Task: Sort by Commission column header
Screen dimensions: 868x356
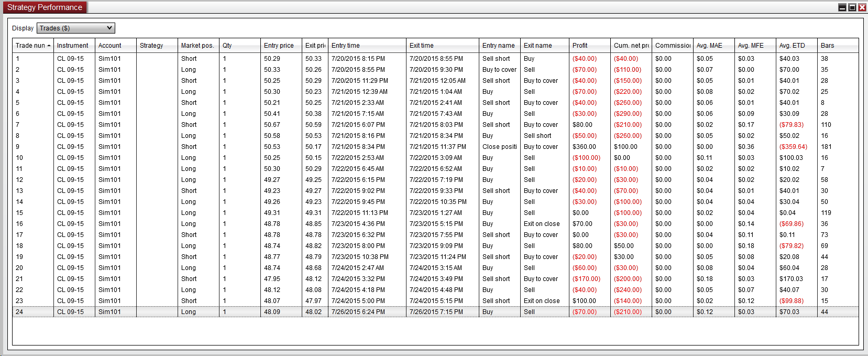Action: (x=673, y=46)
